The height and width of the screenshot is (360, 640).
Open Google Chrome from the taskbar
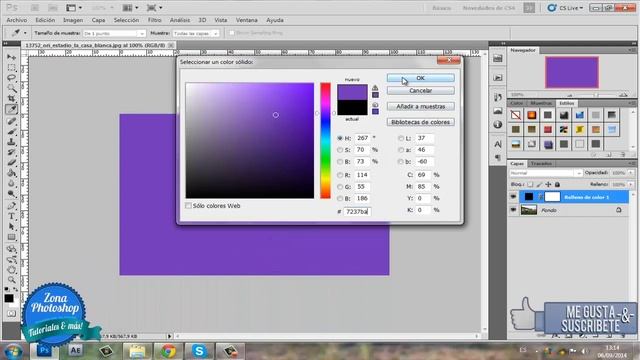pyautogui.click(x=169, y=351)
